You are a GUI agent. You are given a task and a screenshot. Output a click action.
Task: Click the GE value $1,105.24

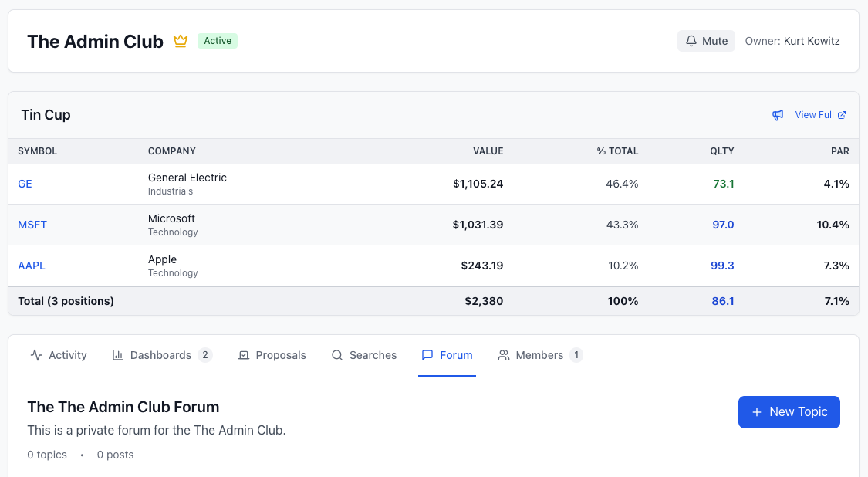tap(478, 184)
